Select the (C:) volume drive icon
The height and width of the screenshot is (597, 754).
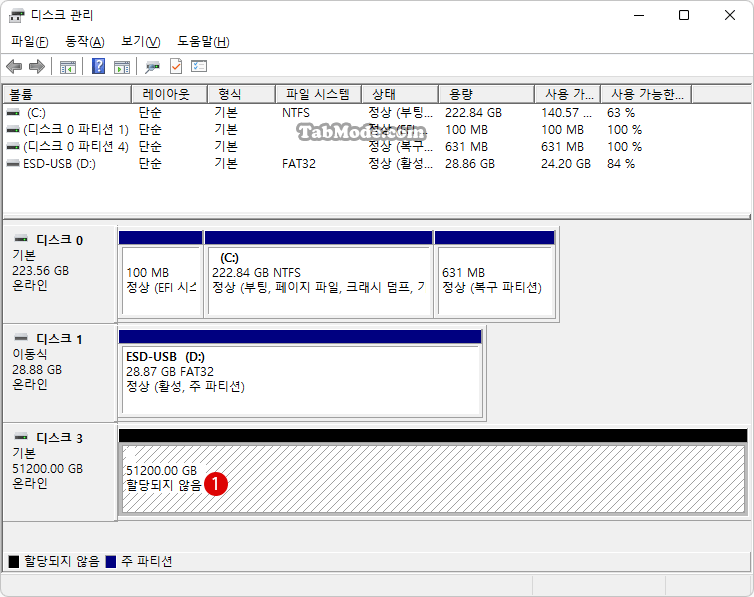pyautogui.click(x=13, y=112)
